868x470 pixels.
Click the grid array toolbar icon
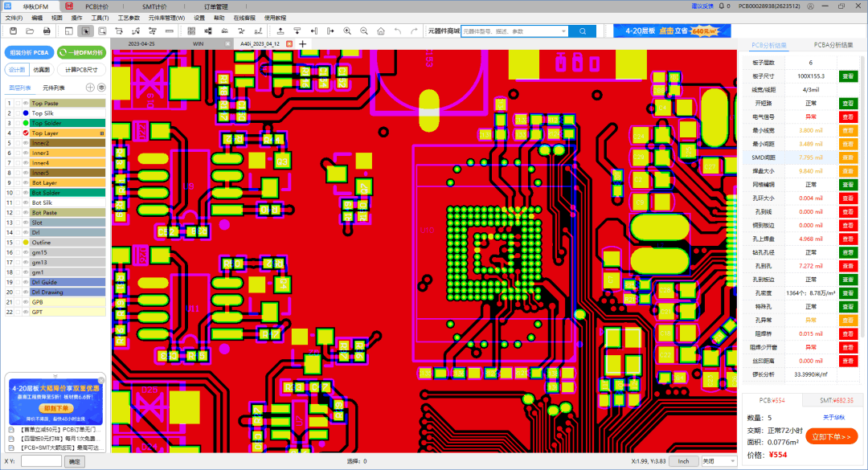click(x=191, y=31)
